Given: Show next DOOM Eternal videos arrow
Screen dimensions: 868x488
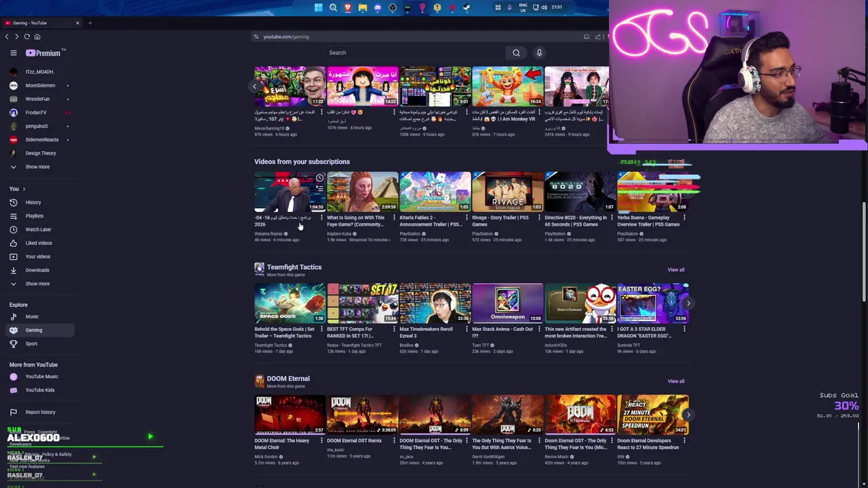Looking at the screenshot, I should (688, 415).
